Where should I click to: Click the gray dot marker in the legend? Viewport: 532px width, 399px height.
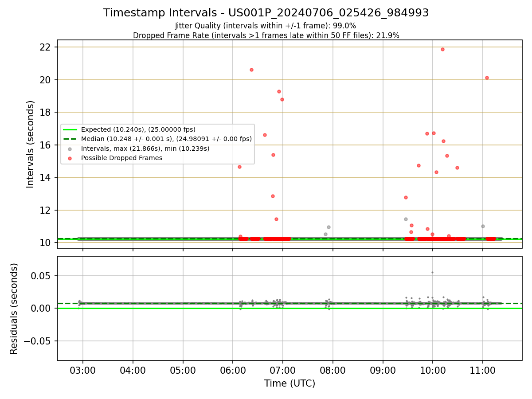click(x=70, y=149)
